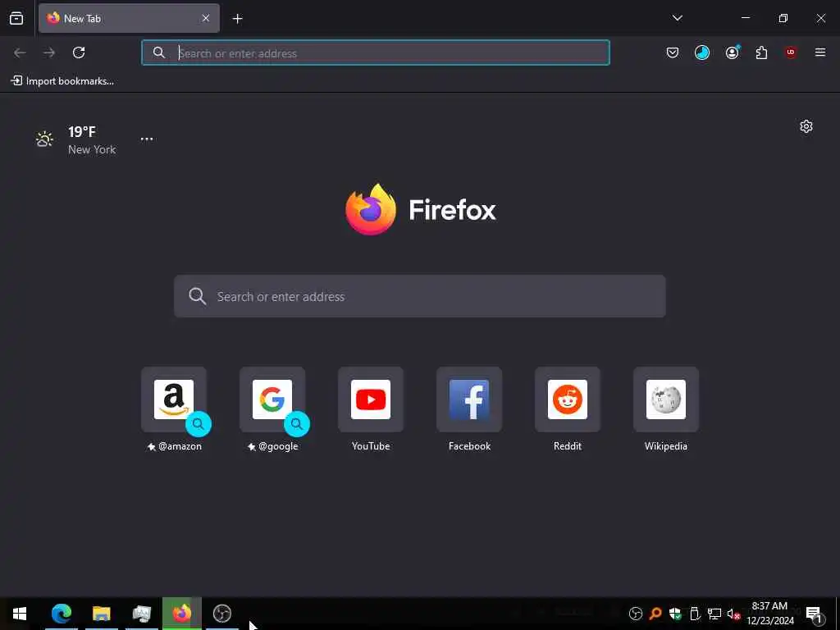Go back one page
Viewport: 840px width, 630px height.
coord(20,52)
